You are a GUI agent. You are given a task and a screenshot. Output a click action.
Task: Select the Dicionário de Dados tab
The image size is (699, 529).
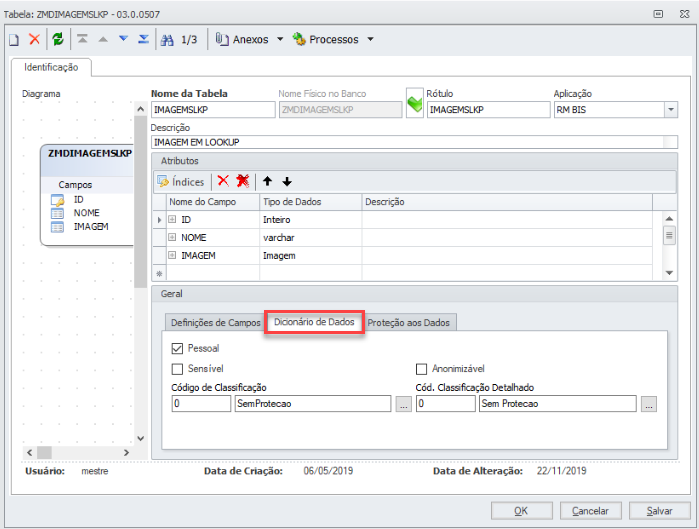(314, 322)
